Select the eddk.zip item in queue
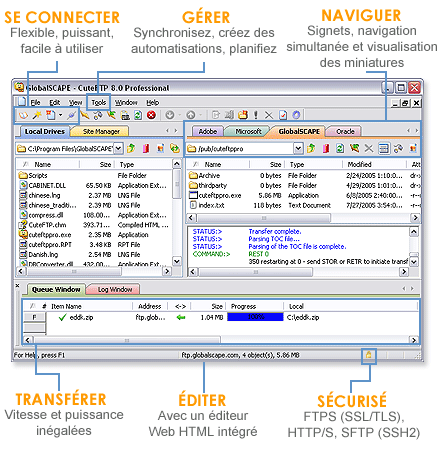The width and height of the screenshot is (438, 460). 81,317
